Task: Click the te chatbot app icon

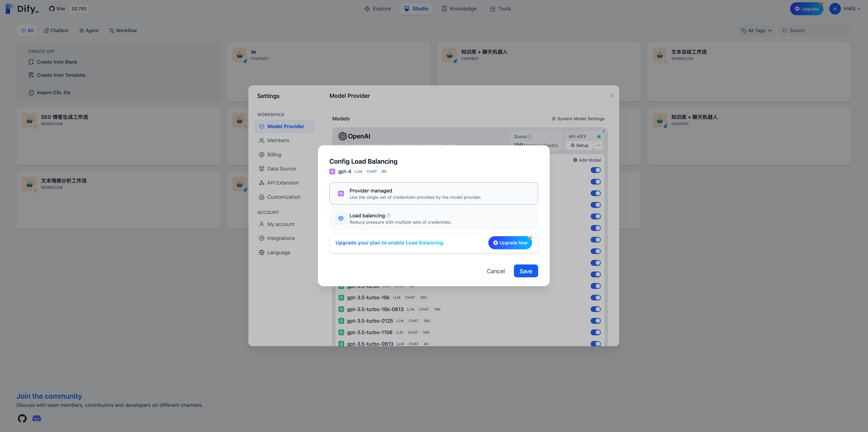Action: click(x=240, y=55)
